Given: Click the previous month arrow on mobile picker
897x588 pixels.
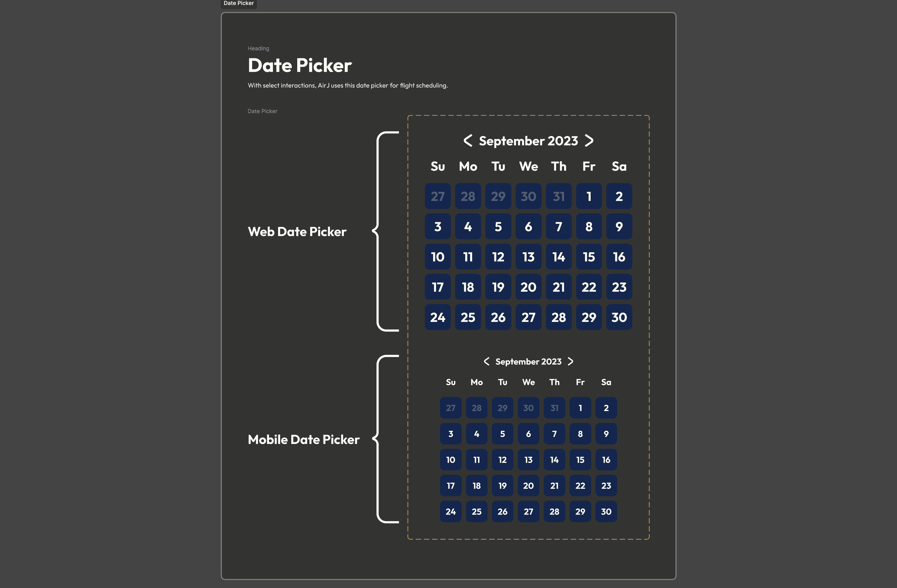Looking at the screenshot, I should [486, 362].
